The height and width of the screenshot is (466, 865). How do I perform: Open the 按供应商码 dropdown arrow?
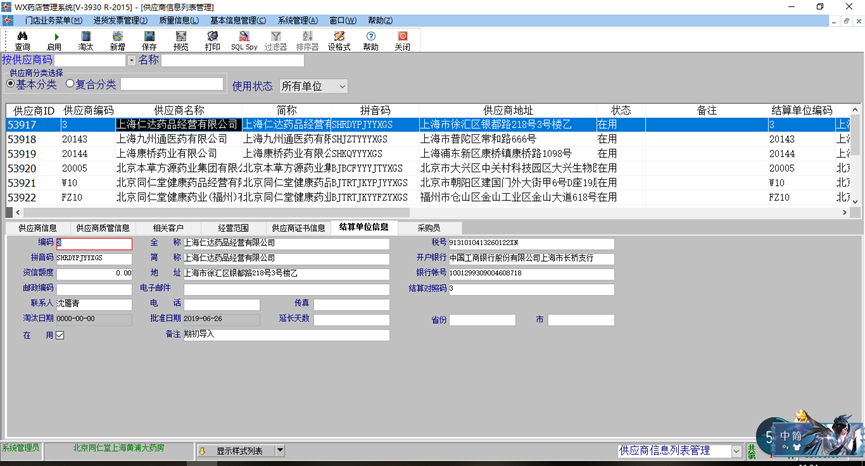(131, 61)
